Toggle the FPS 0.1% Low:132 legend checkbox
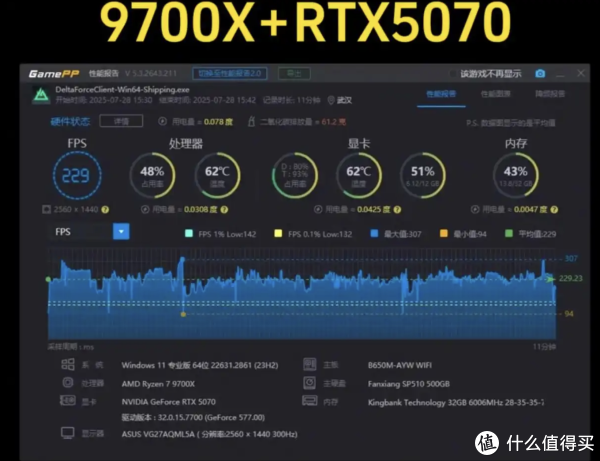This screenshot has height=461, width=600. (279, 233)
